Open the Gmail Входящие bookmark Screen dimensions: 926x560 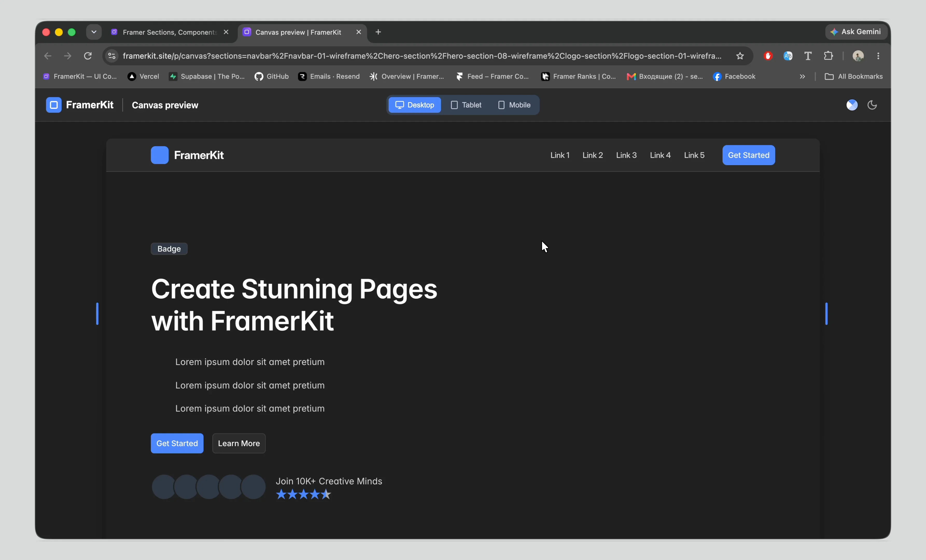[664, 76]
